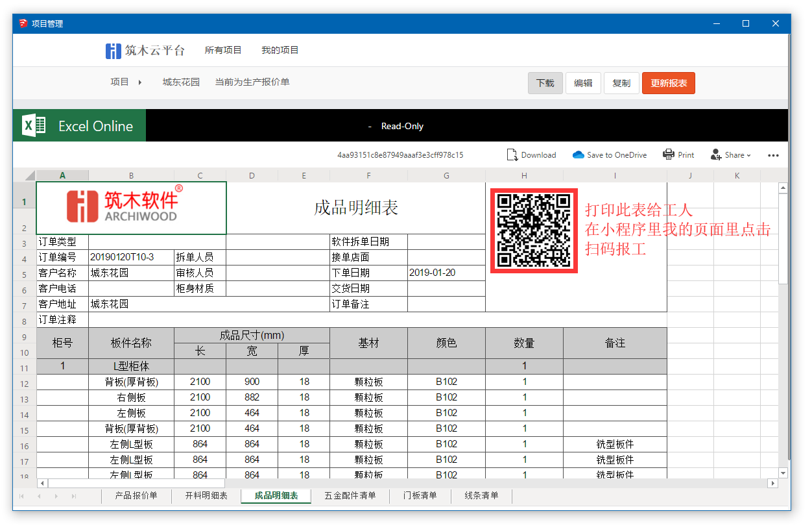Click the date cell 2019-01-20
Screen dimensions: 812x531
pyautogui.click(x=446, y=273)
